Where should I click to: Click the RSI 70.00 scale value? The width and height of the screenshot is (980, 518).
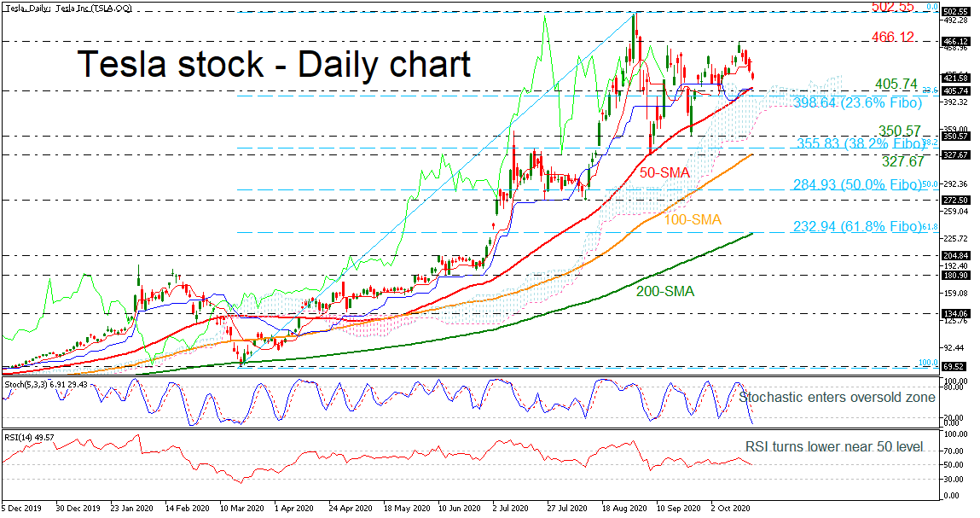953,451
